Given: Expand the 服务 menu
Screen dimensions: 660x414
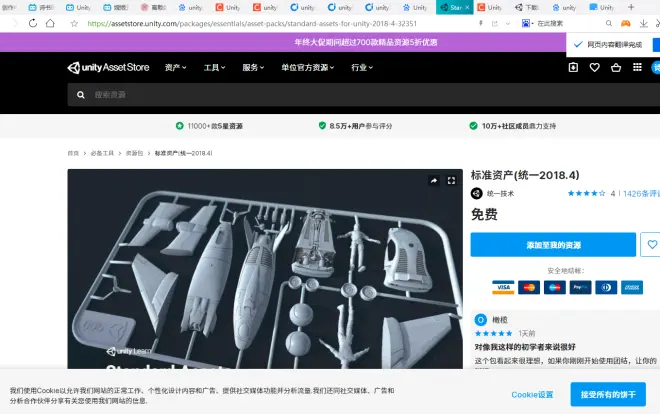Looking at the screenshot, I should pyautogui.click(x=253, y=67).
